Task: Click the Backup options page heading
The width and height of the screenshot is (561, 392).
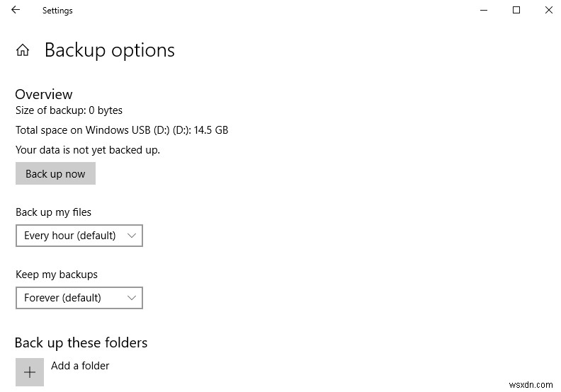Action: tap(110, 50)
